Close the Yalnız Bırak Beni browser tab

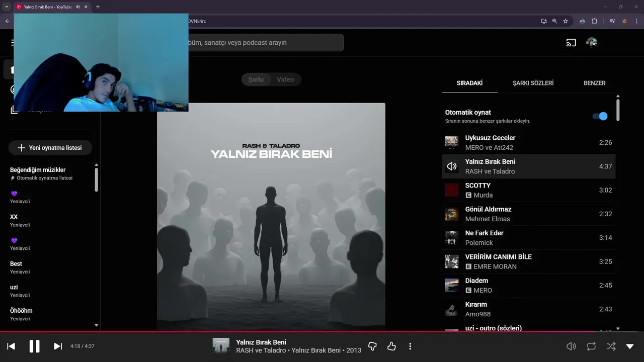pos(86,7)
